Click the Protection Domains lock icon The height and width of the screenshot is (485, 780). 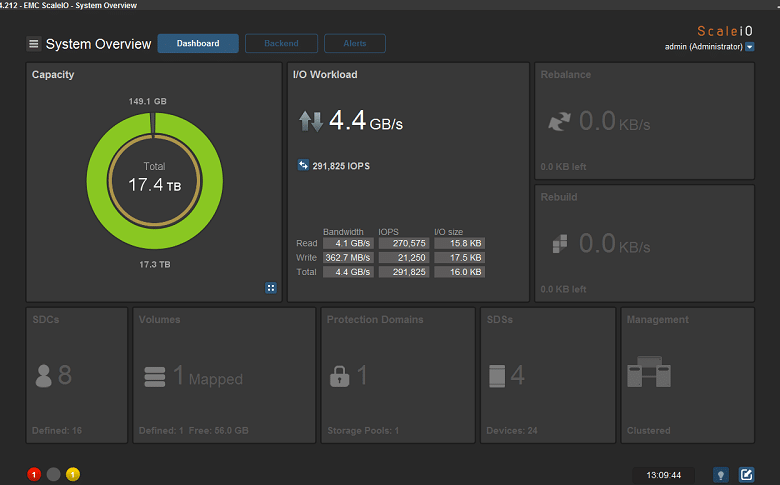[339, 377]
